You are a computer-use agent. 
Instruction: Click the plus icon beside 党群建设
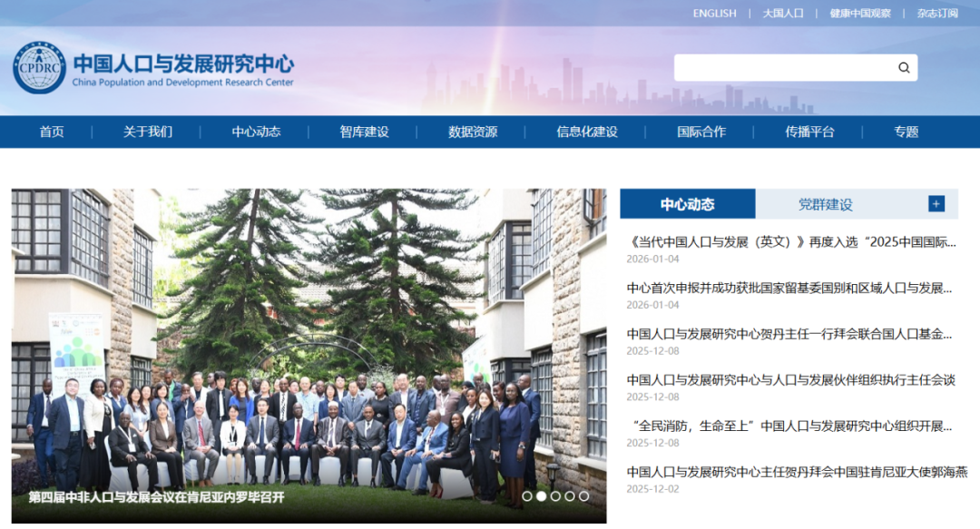(x=935, y=203)
